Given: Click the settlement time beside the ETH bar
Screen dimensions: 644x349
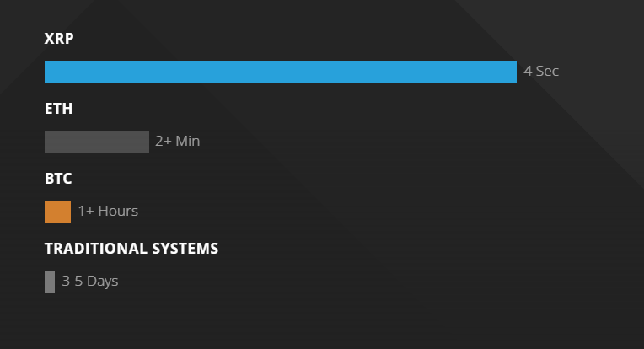Looking at the screenshot, I should pos(177,142).
